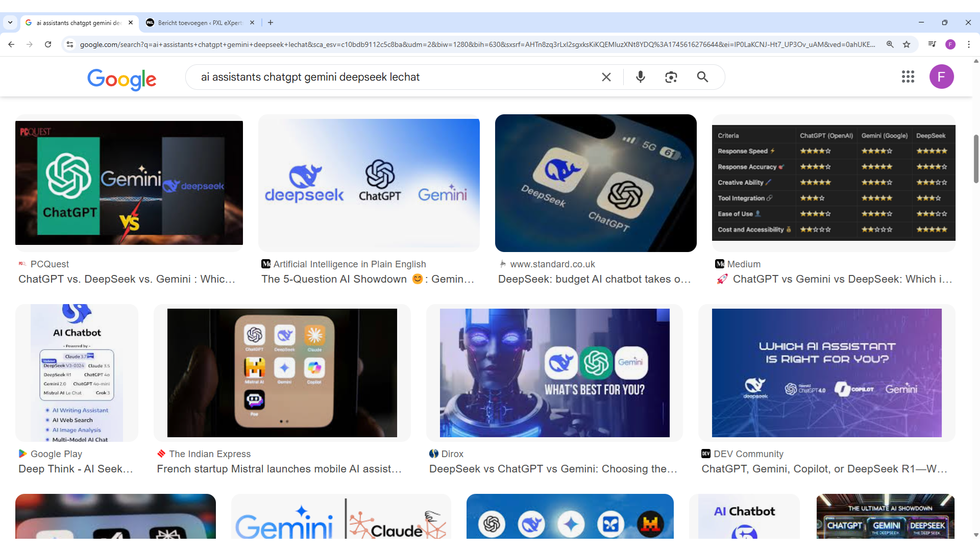
Task: Clear the search query with X
Action: pos(606,77)
